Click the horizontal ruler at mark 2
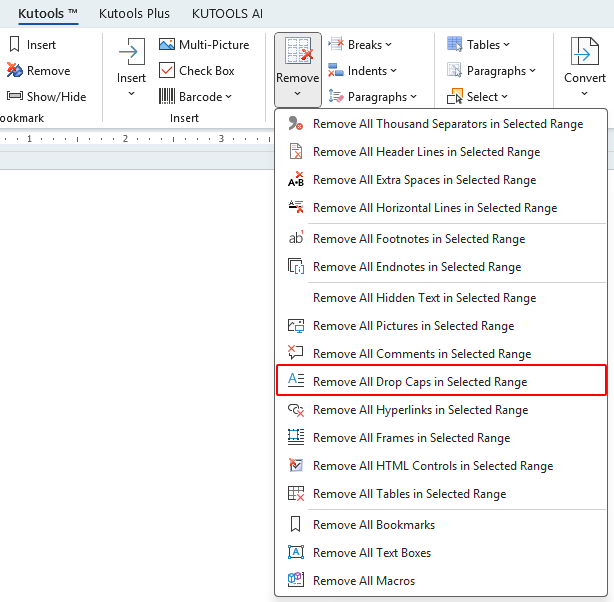 pos(125,138)
